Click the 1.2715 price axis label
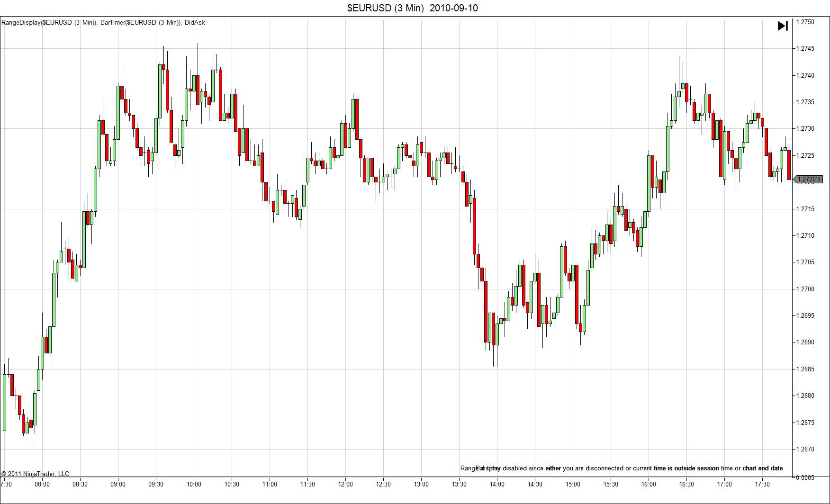830x504 pixels. click(x=805, y=209)
